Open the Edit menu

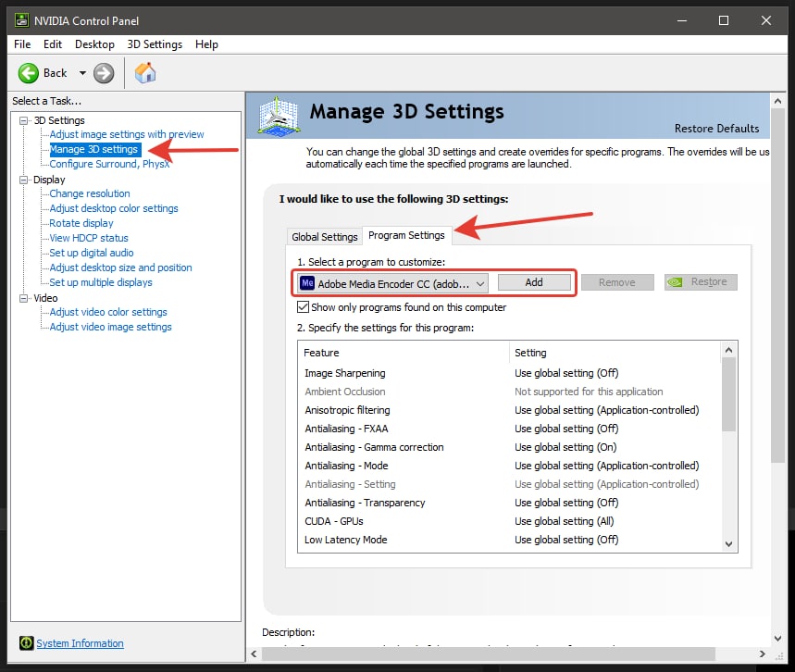(52, 44)
